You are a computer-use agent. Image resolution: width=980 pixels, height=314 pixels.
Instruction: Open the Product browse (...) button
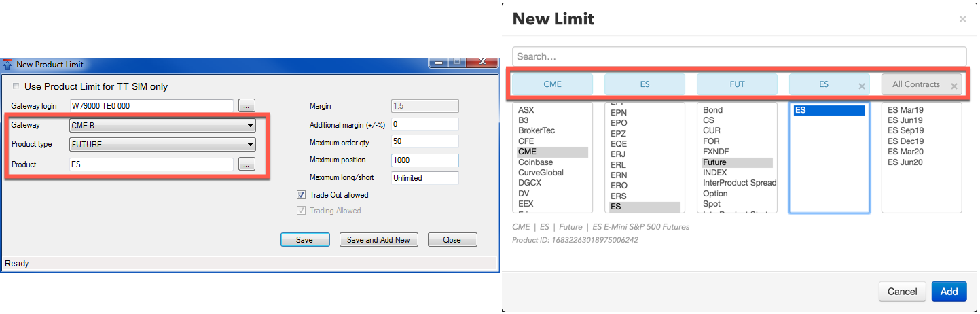tap(247, 164)
